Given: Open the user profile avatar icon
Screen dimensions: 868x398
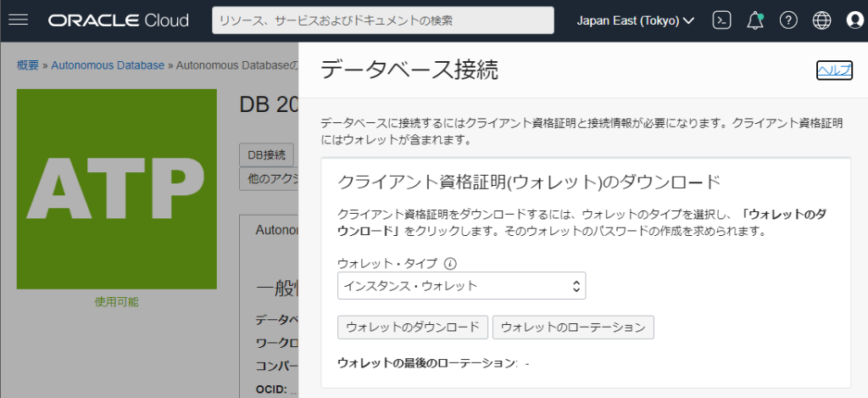Looking at the screenshot, I should click(x=855, y=20).
